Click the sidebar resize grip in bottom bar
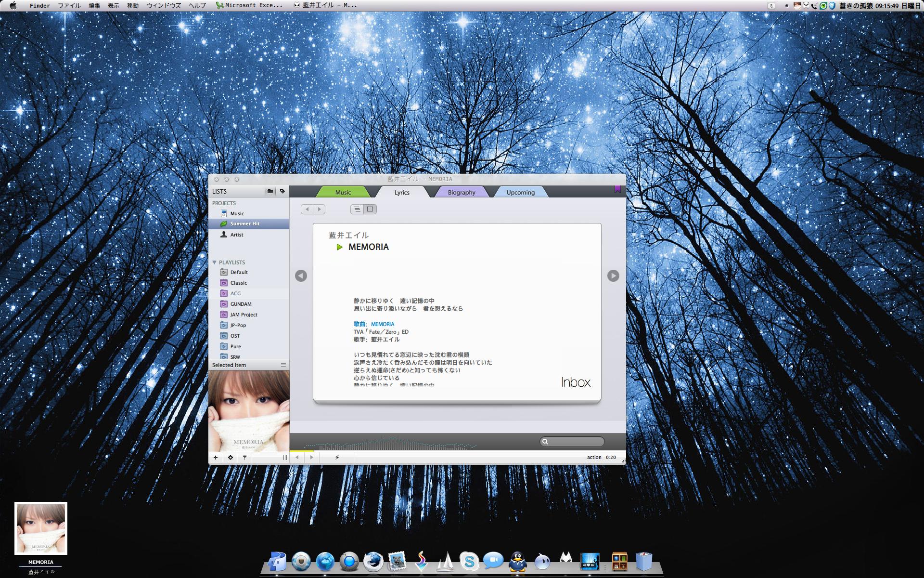The image size is (924, 578). (285, 458)
